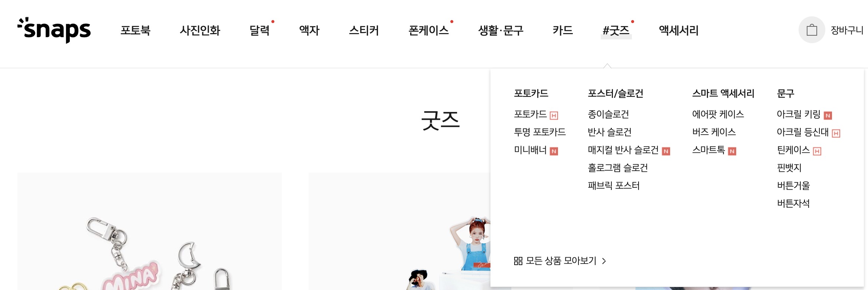Select the #굿즈 navigation tab
Image resolution: width=868 pixels, height=290 pixels.
(616, 30)
